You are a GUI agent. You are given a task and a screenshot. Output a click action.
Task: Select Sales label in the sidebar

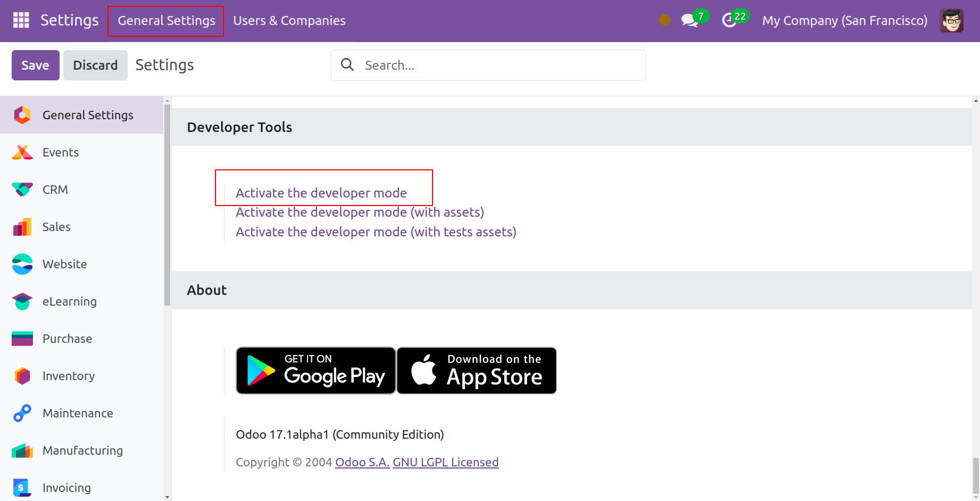(56, 227)
